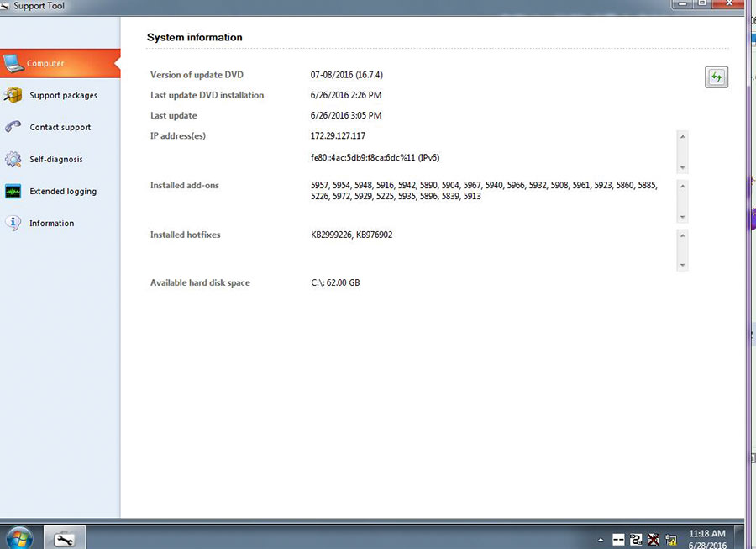Open Extended logging waveform icon
The image size is (756, 549).
coord(13,191)
